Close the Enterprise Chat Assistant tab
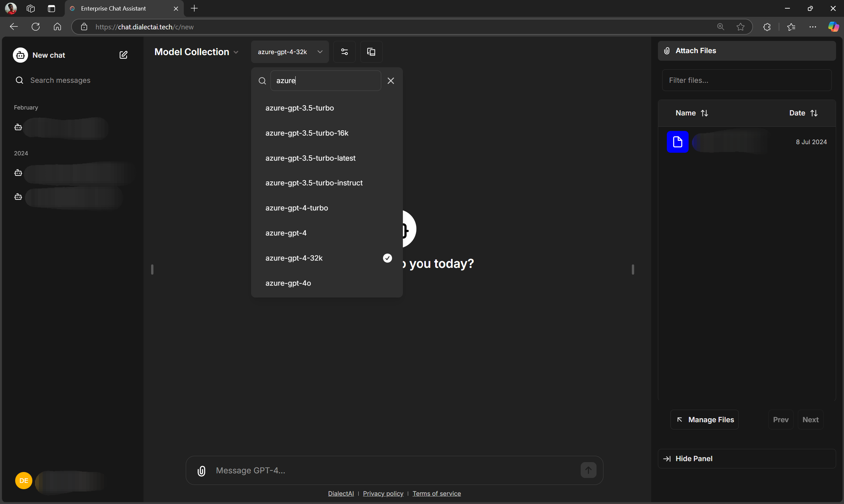The height and width of the screenshot is (504, 844). [176, 9]
